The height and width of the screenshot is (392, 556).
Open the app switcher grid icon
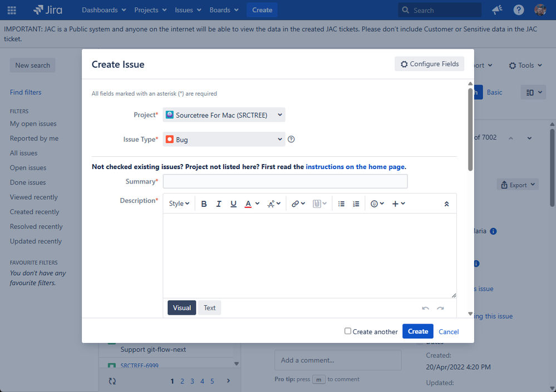coord(12,10)
